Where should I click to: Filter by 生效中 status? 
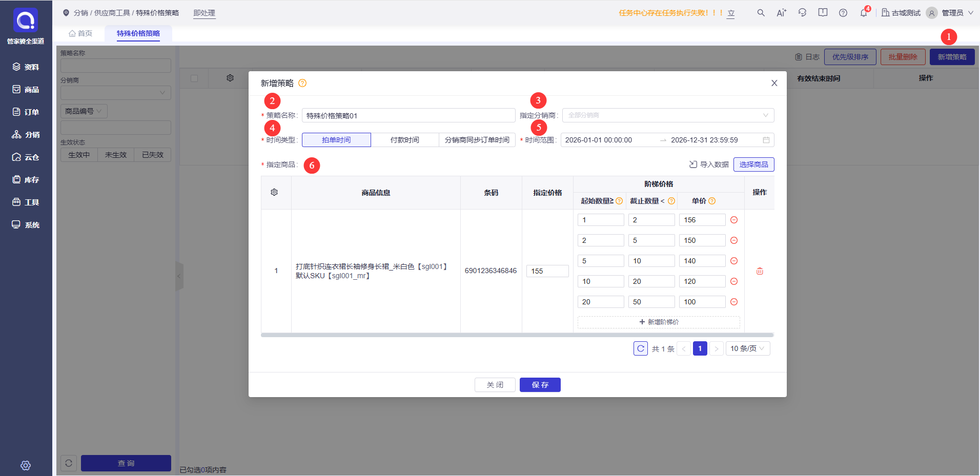pos(79,155)
